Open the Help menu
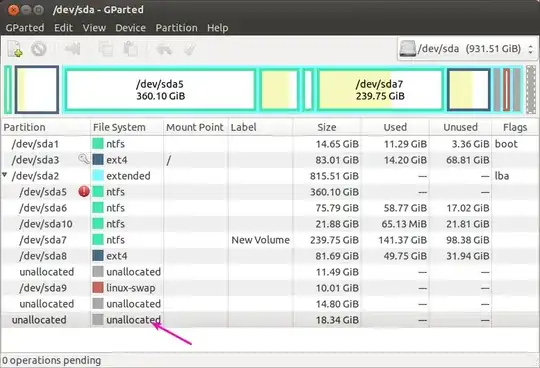This screenshot has width=540, height=368. point(218,28)
